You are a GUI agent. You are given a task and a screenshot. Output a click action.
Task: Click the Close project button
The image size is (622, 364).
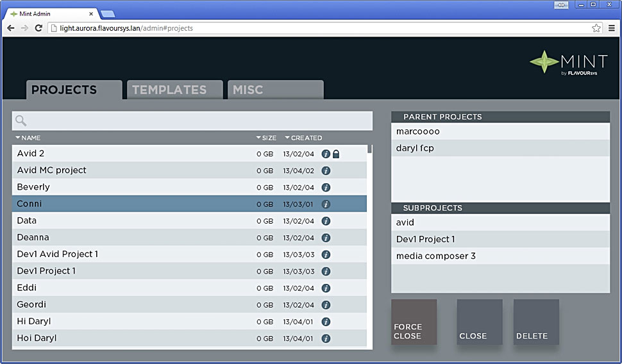(x=479, y=322)
